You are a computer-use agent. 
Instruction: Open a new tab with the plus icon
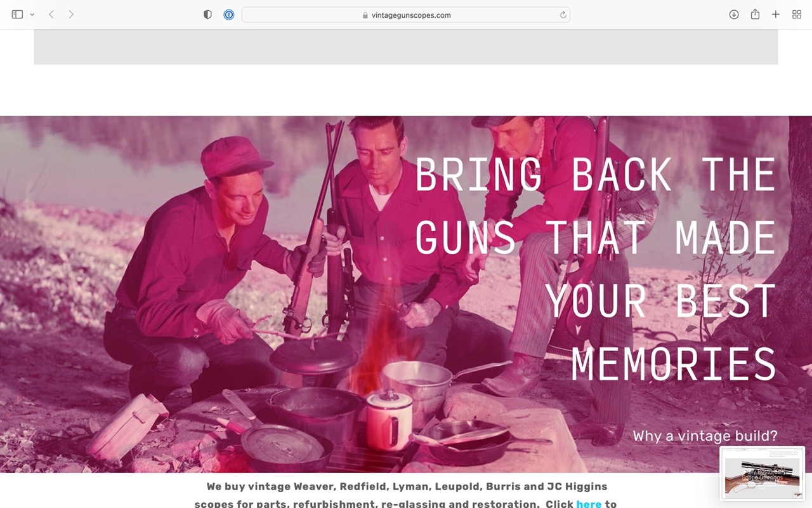[x=776, y=15]
